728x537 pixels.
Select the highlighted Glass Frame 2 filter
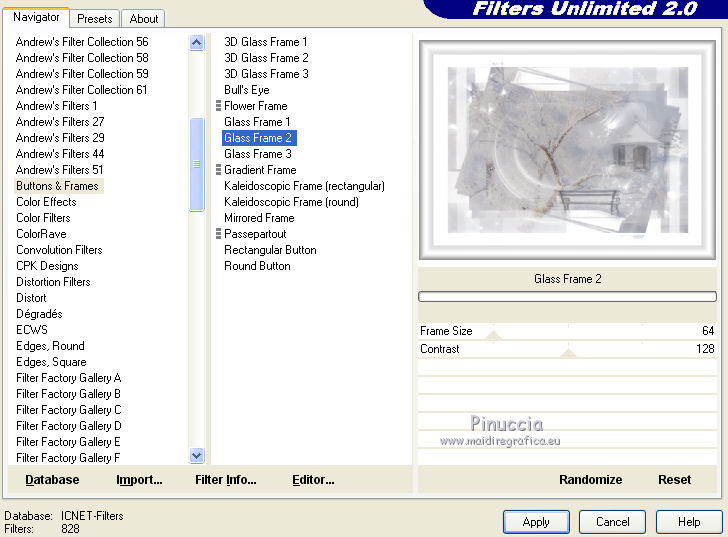[x=259, y=138]
